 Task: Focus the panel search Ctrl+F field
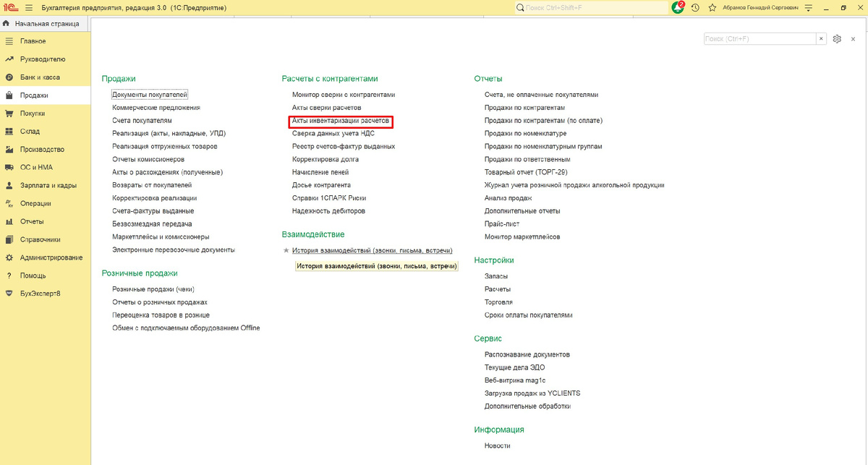click(760, 38)
